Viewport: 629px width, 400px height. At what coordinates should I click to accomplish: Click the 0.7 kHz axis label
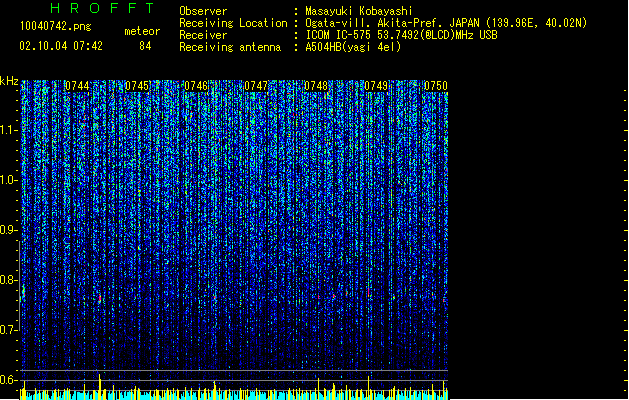(8, 330)
